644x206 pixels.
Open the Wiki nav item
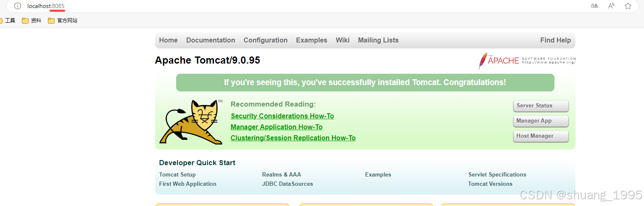tap(343, 40)
